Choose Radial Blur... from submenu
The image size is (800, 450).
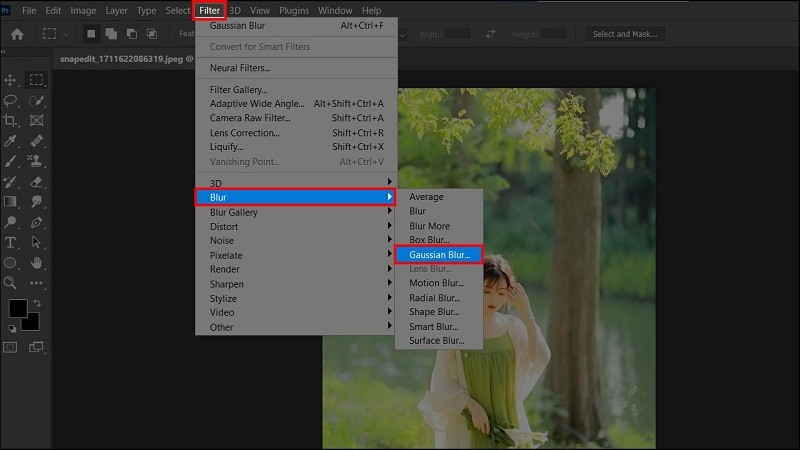439,297
